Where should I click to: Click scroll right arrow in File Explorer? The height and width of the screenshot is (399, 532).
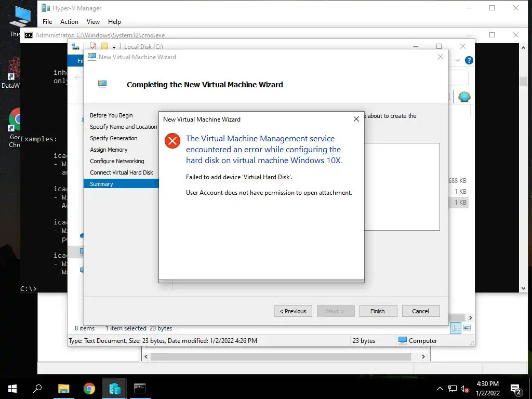pos(471,317)
